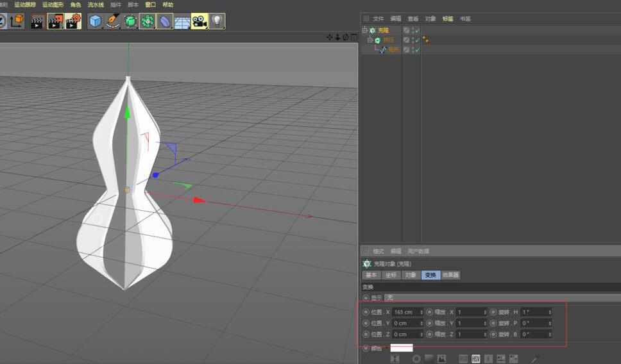
Task: Click the viewport rotate navigation icon
Action: point(345,37)
